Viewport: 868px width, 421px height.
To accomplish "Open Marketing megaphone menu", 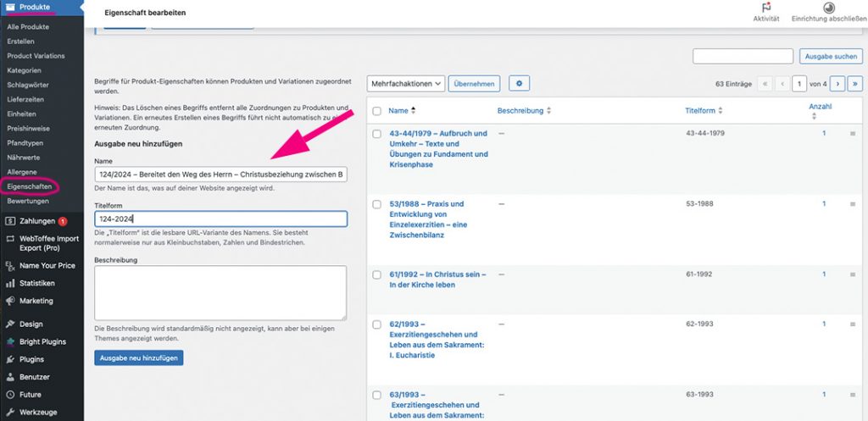I will (36, 301).
